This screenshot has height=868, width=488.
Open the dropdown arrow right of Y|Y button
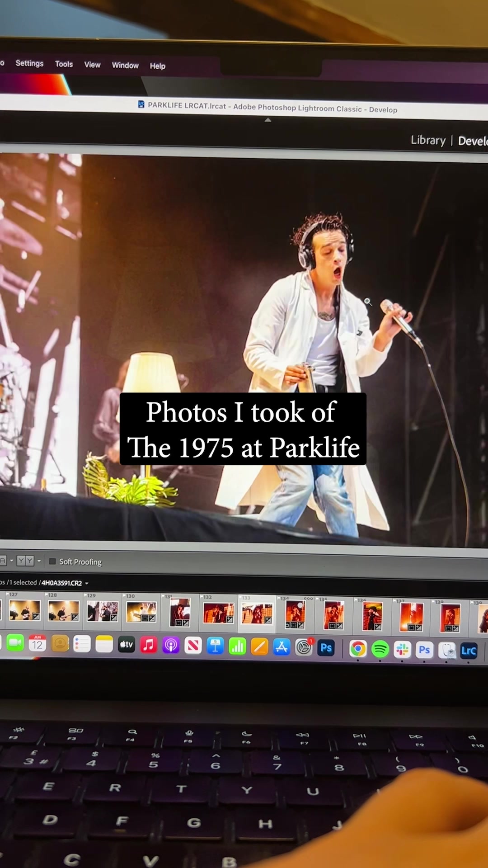coord(39,561)
